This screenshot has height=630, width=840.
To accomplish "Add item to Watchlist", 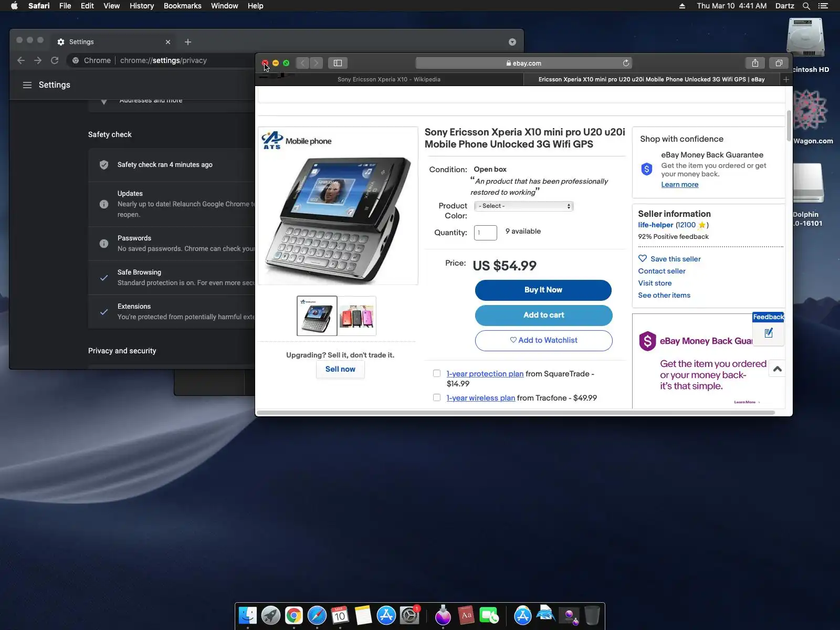I will tap(543, 340).
